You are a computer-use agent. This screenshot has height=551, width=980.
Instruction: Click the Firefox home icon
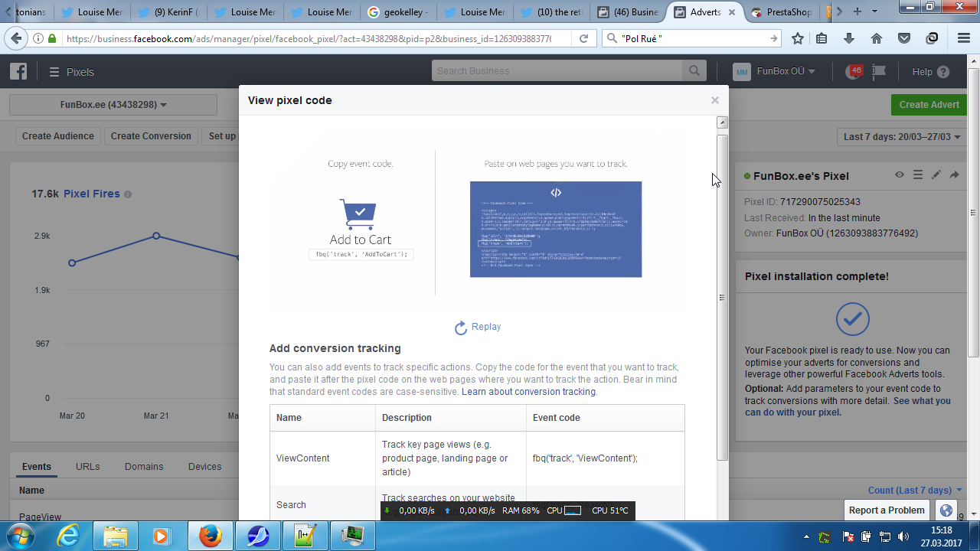(x=877, y=39)
